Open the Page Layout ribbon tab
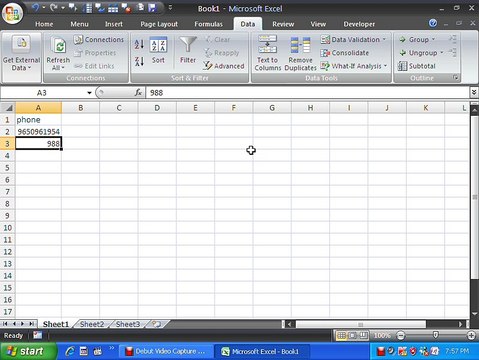This screenshot has width=479, height=360. (159, 24)
